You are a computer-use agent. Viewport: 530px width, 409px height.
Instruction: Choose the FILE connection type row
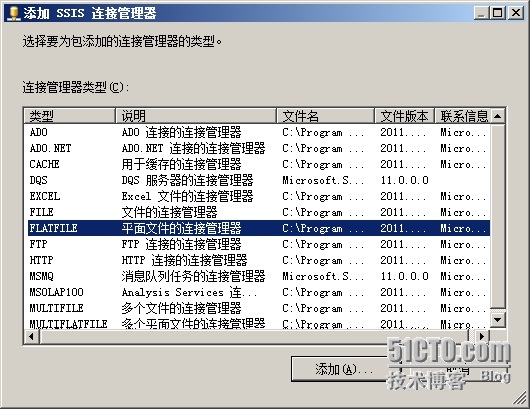pyautogui.click(x=259, y=212)
